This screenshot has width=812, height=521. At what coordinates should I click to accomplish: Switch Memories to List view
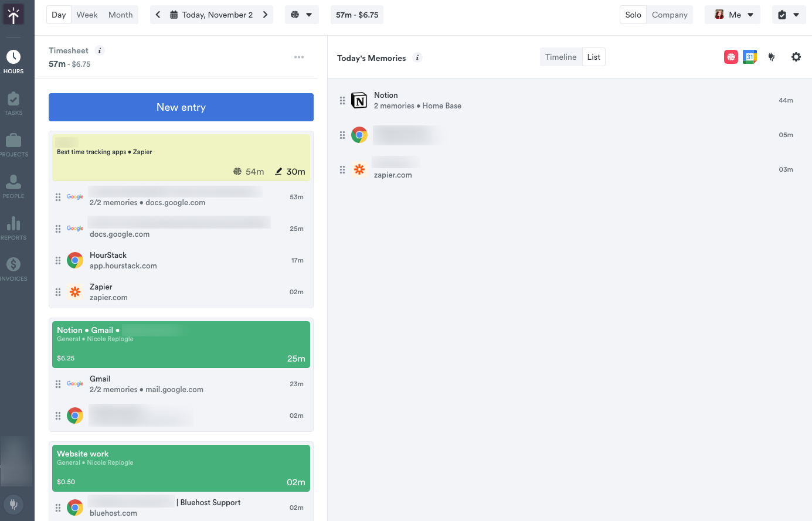594,57
